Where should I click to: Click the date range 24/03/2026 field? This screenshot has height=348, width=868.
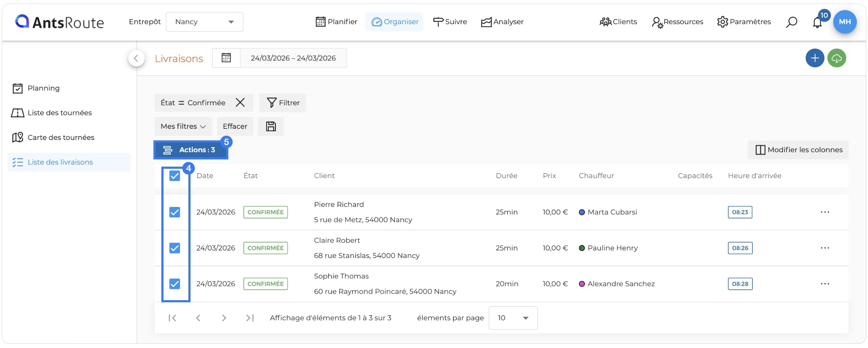(293, 58)
